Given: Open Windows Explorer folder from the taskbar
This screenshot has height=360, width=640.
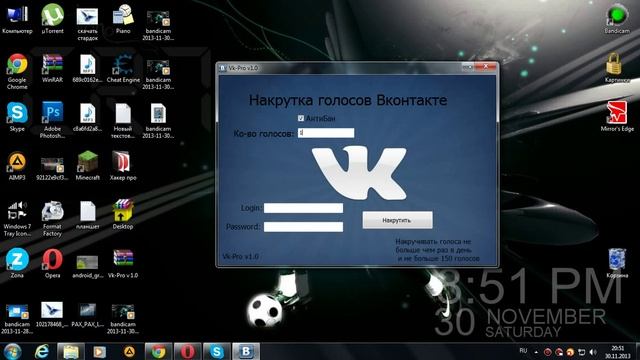Looking at the screenshot, I should 71,351.
